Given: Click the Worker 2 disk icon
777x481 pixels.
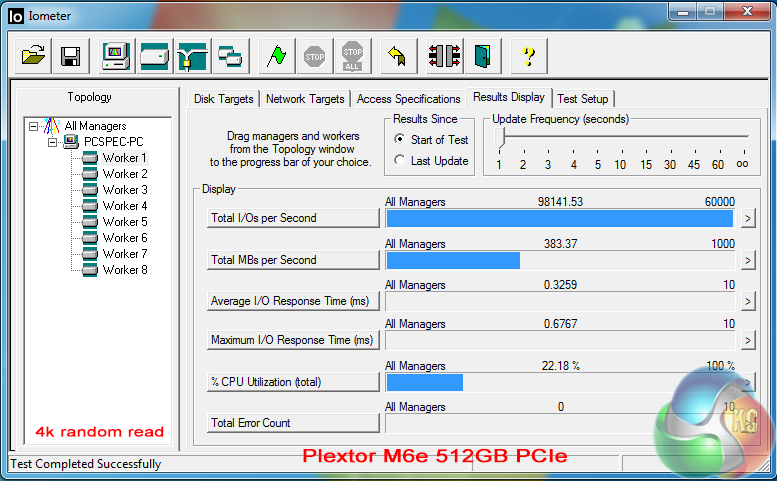Looking at the screenshot, I should click(90, 174).
